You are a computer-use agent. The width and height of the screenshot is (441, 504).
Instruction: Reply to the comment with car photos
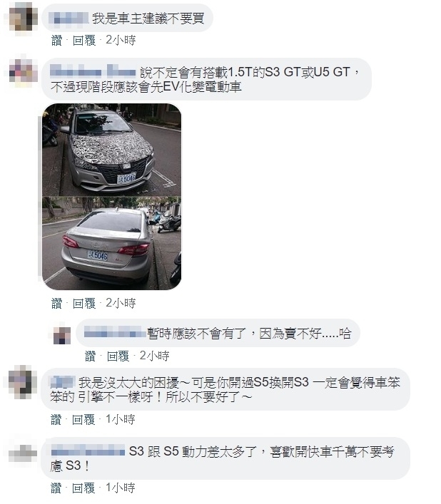tap(84, 304)
